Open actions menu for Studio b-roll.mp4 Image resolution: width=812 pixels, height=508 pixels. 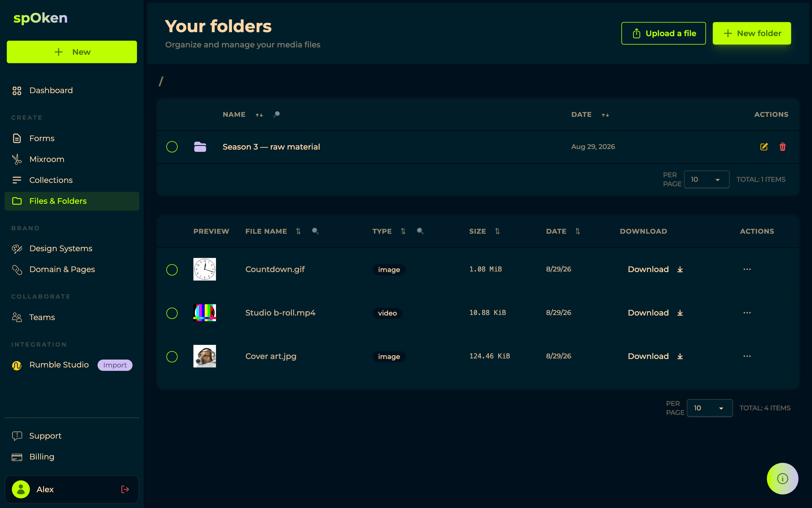pyautogui.click(x=747, y=312)
